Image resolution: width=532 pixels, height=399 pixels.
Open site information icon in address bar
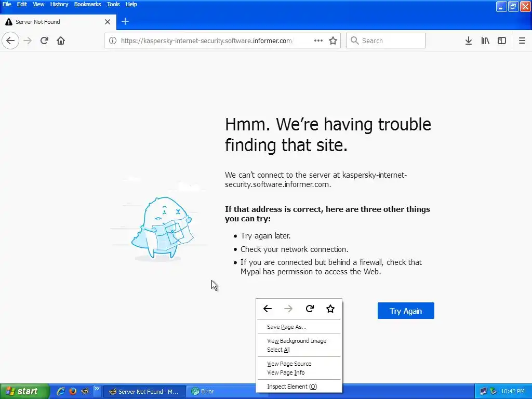pyautogui.click(x=113, y=41)
